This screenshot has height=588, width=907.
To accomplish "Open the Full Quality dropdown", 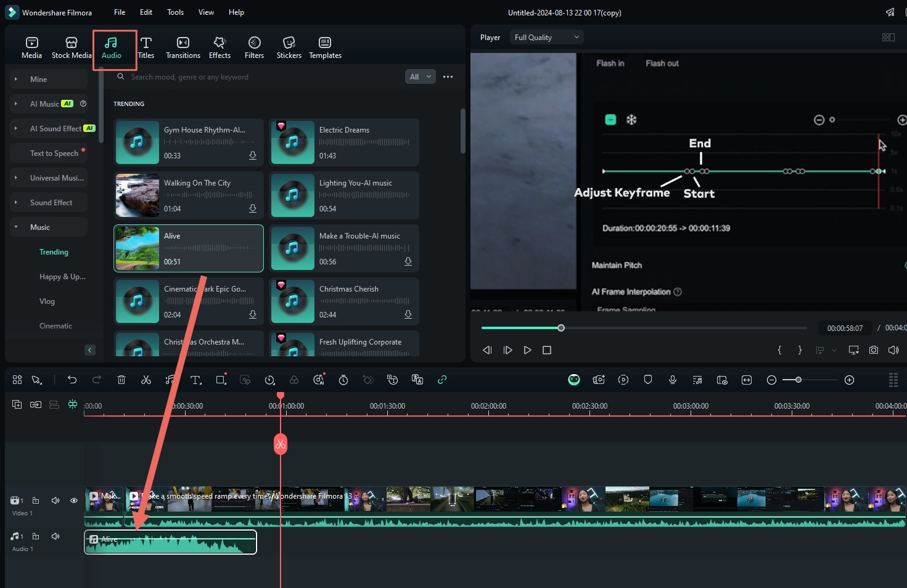I will (547, 38).
